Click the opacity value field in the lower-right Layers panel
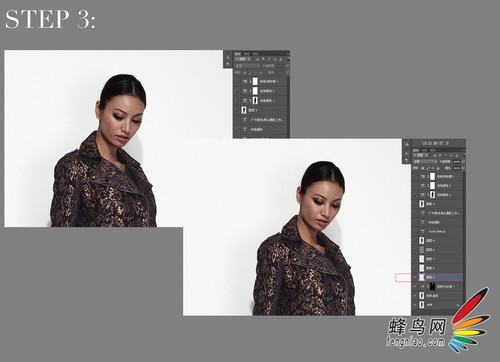The height and width of the screenshot is (362, 500). tap(456, 162)
